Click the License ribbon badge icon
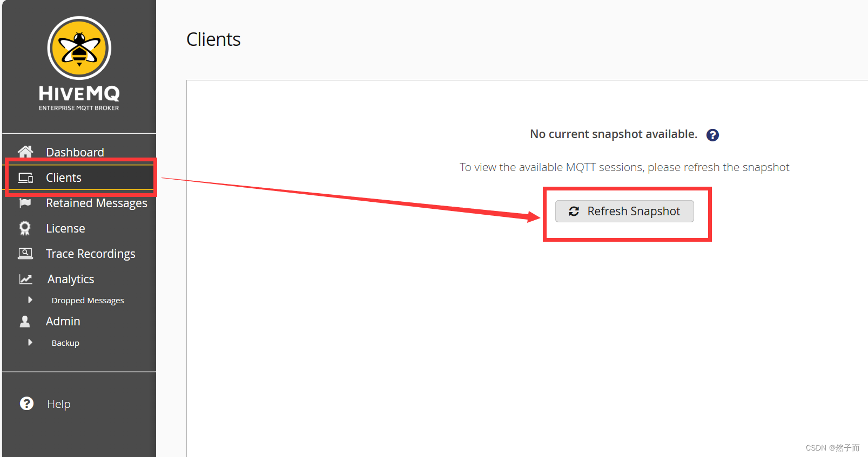The width and height of the screenshot is (868, 457). point(25,228)
